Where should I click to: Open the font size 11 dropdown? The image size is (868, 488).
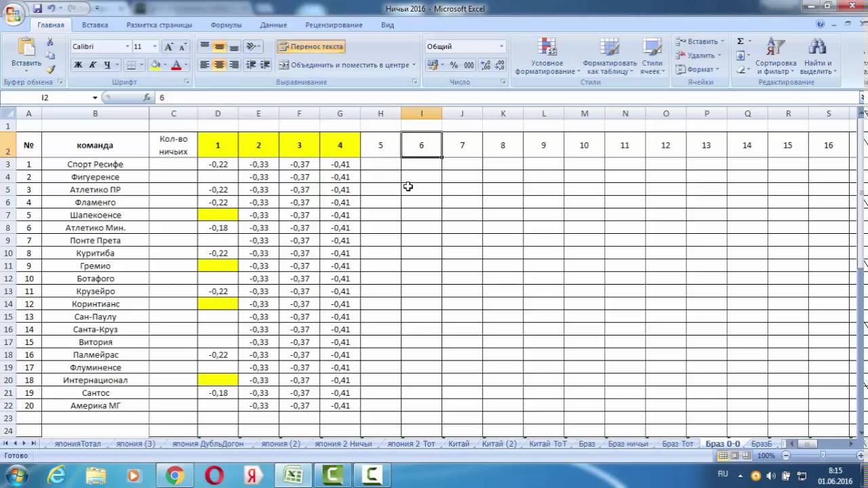coord(155,47)
